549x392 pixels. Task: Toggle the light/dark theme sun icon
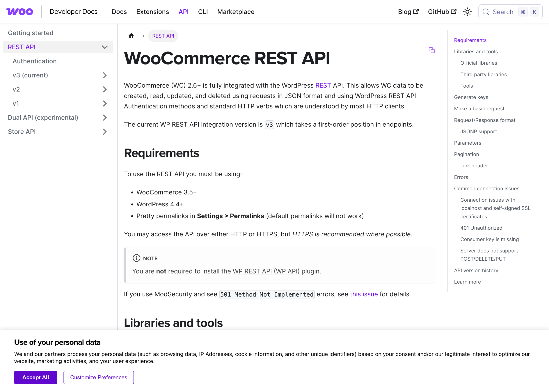pyautogui.click(x=467, y=12)
